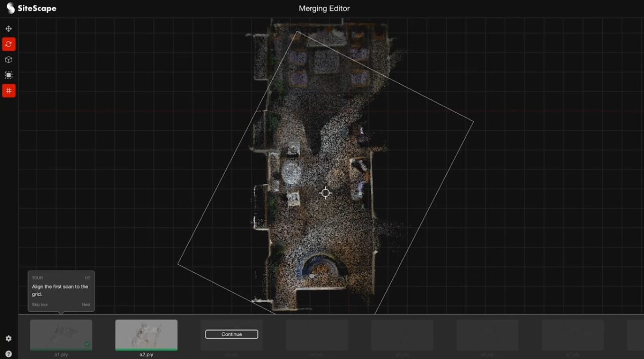Toggle the red Rotate tool
The width and height of the screenshot is (644, 359).
coord(9,44)
